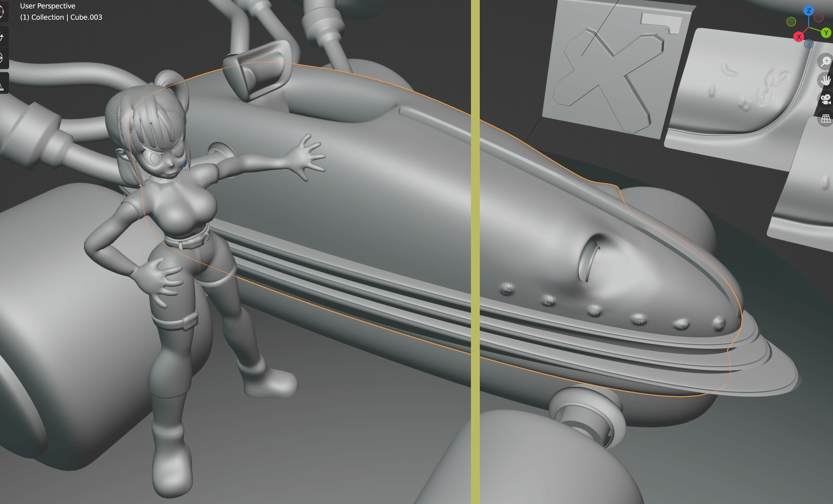The height and width of the screenshot is (504, 833).
Task: Click the "User Perspective" viewport label
Action: pos(48,6)
